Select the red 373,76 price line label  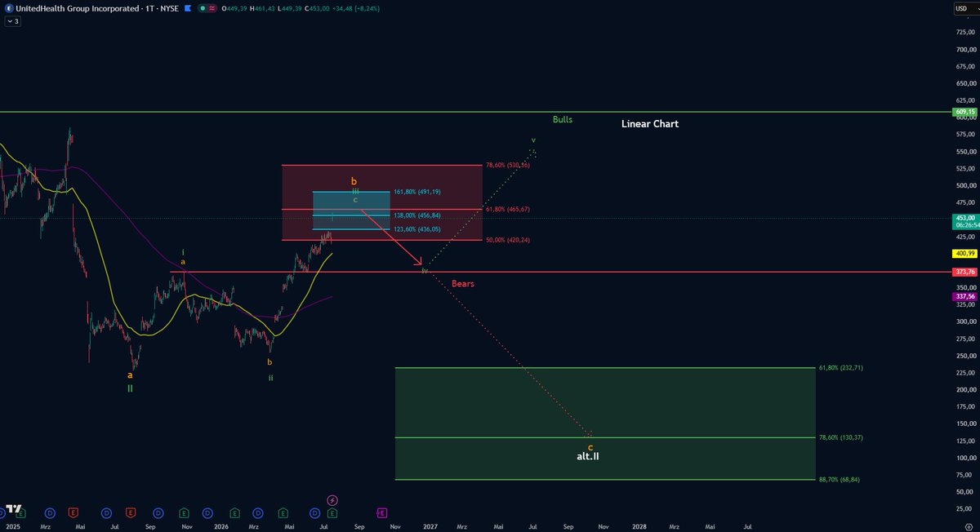(964, 272)
